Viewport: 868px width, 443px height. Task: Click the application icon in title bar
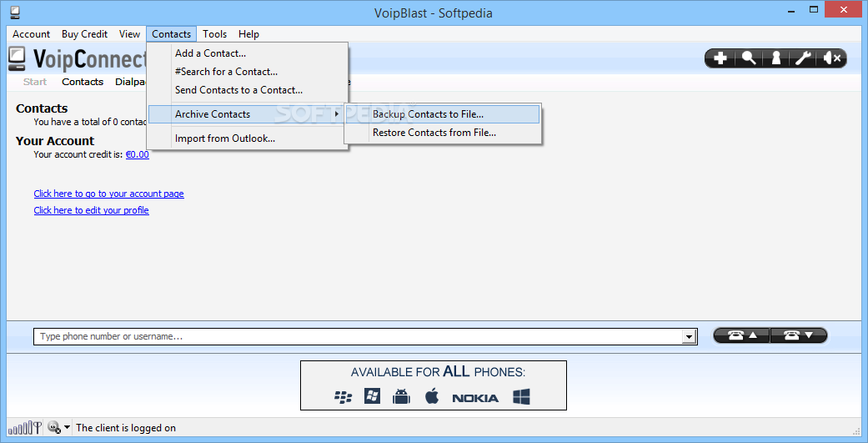click(x=16, y=12)
